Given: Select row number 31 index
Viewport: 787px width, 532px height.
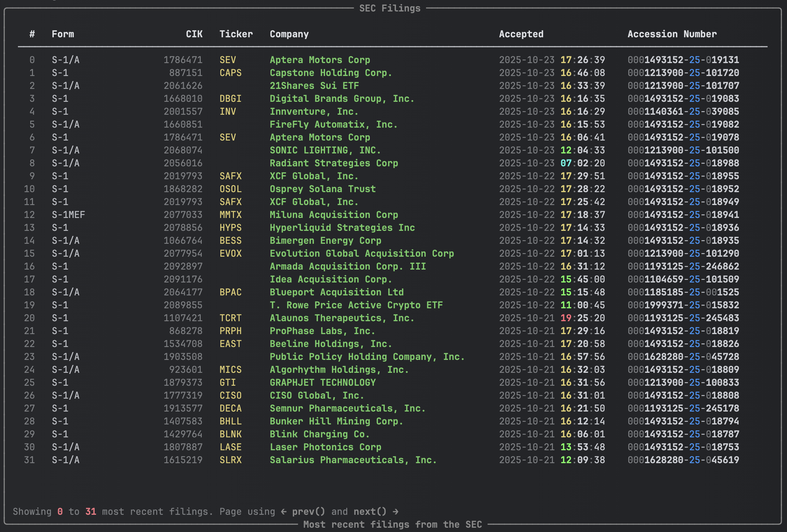Looking at the screenshot, I should pyautogui.click(x=29, y=460).
